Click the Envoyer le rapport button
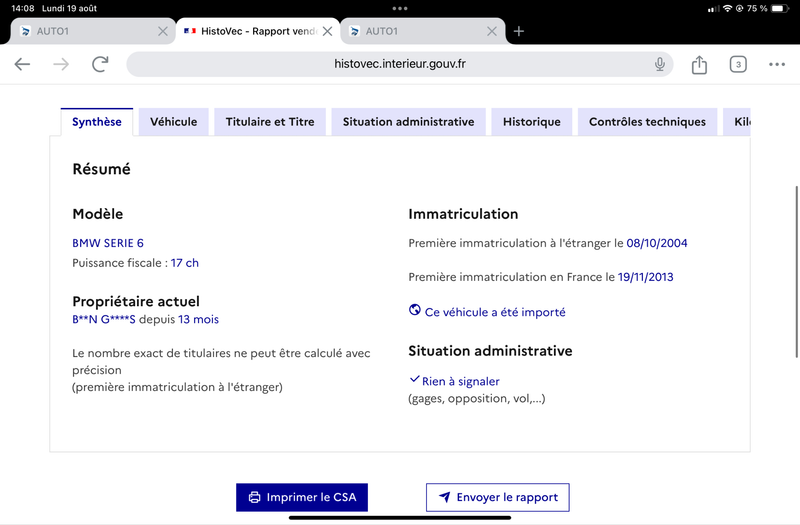This screenshot has height=525, width=800. (497, 497)
